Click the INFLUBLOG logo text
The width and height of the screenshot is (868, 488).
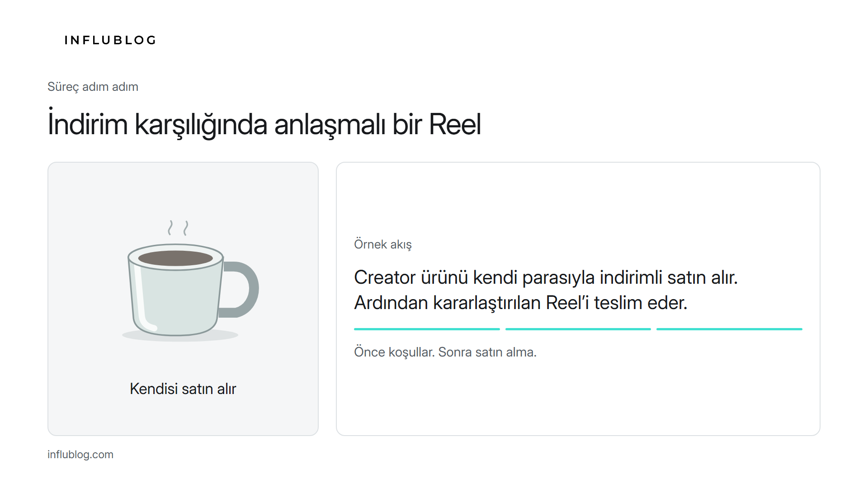click(x=110, y=40)
